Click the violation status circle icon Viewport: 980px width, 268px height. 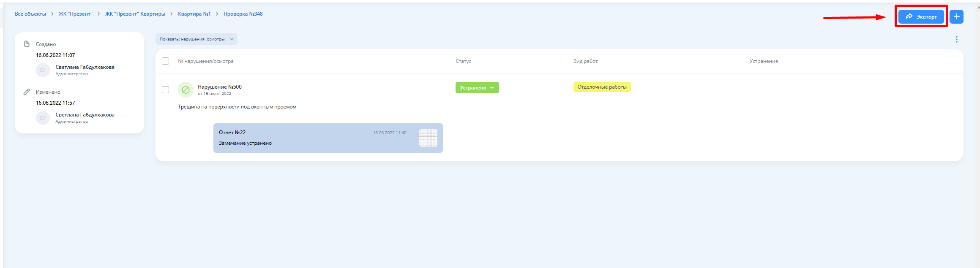point(186,89)
